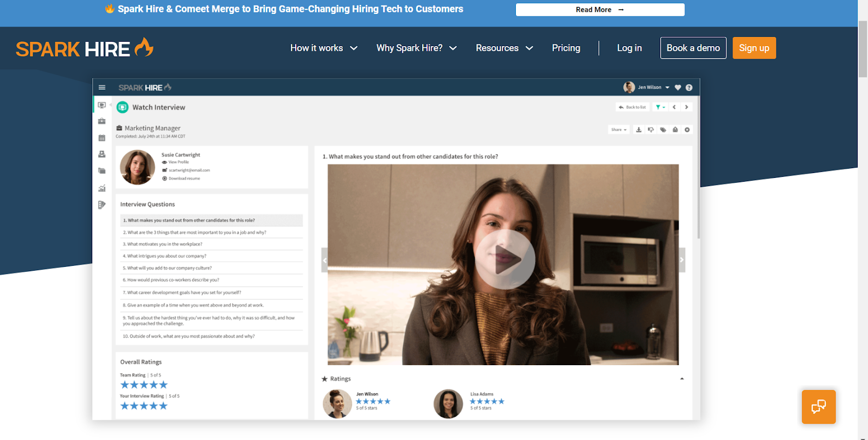
Task: Open the Jen Wilson account dropdown
Action: 653,87
